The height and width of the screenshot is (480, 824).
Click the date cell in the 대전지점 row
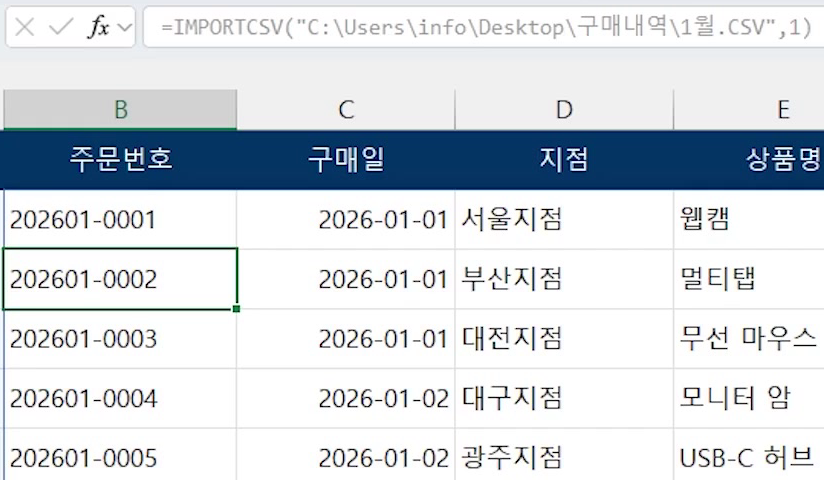(346, 339)
